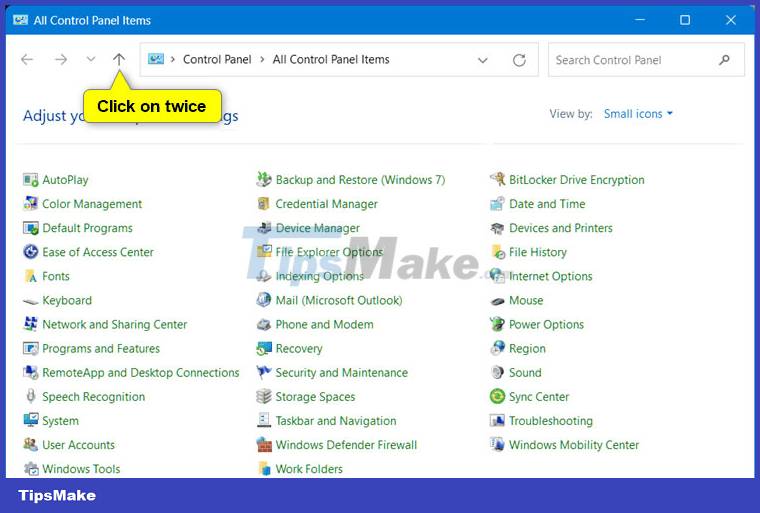Open recent locations dropdown chevron
The height and width of the screenshot is (513, 760).
[x=91, y=59]
